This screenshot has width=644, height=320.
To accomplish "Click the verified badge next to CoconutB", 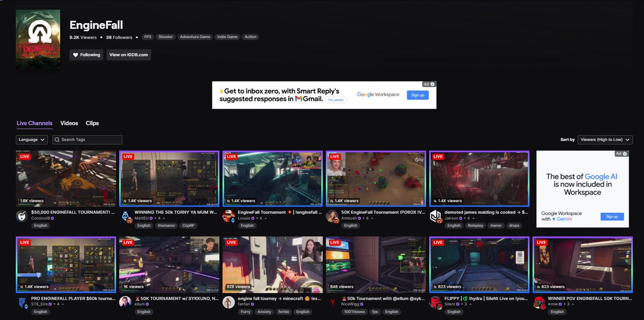I will tap(53, 218).
